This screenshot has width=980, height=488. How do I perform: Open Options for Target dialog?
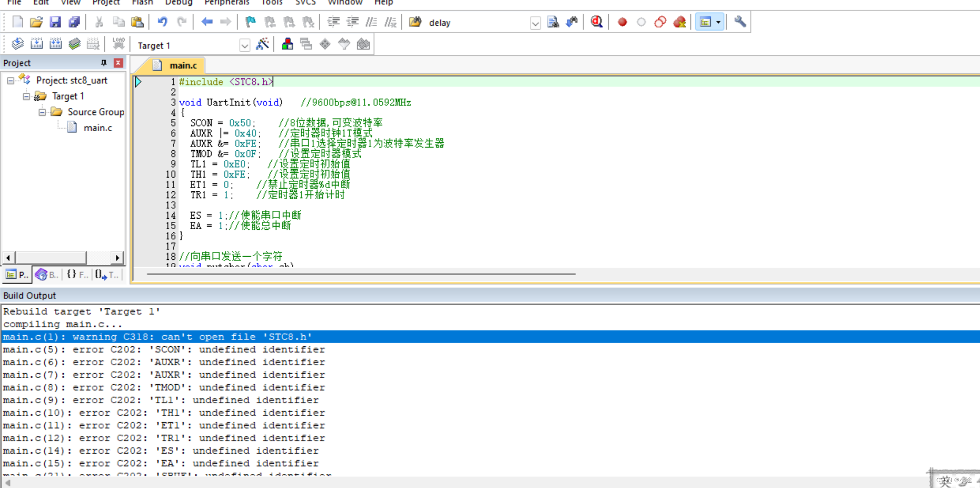pos(263,44)
